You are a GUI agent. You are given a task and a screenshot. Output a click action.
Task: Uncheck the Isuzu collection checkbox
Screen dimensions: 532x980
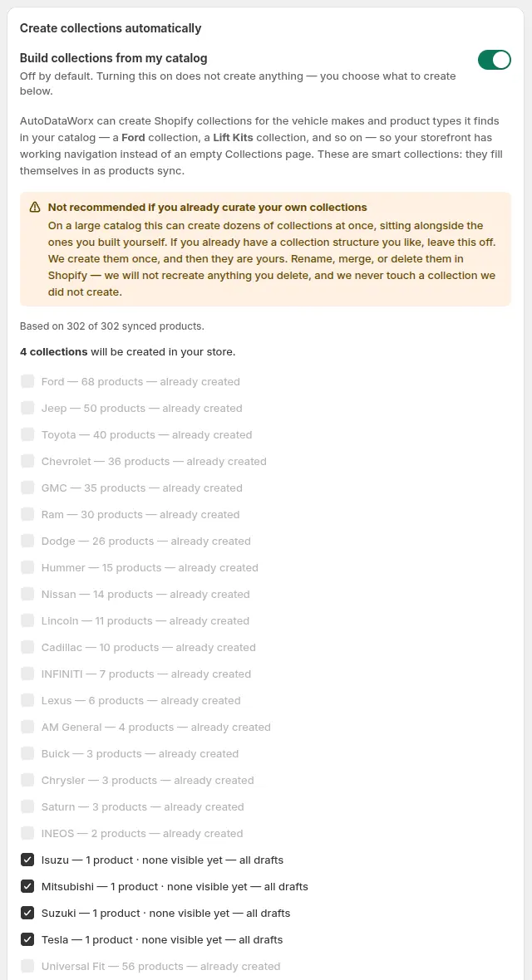coord(27,860)
